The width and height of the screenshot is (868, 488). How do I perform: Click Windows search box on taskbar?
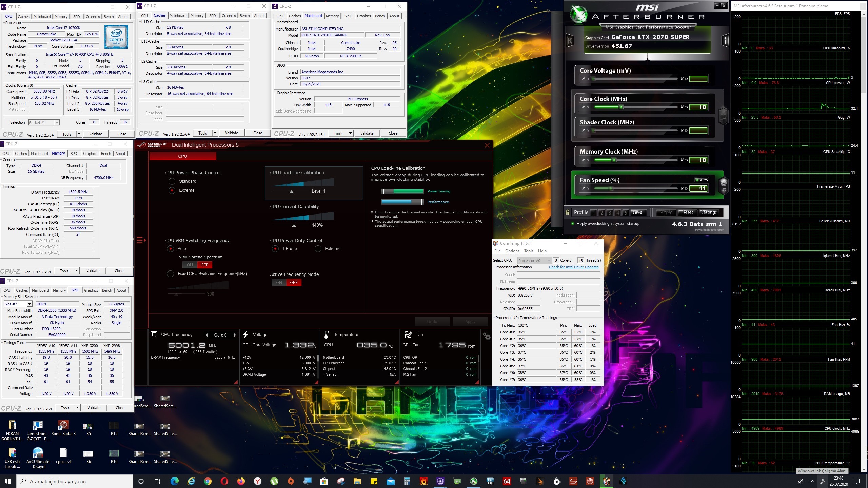(75, 481)
